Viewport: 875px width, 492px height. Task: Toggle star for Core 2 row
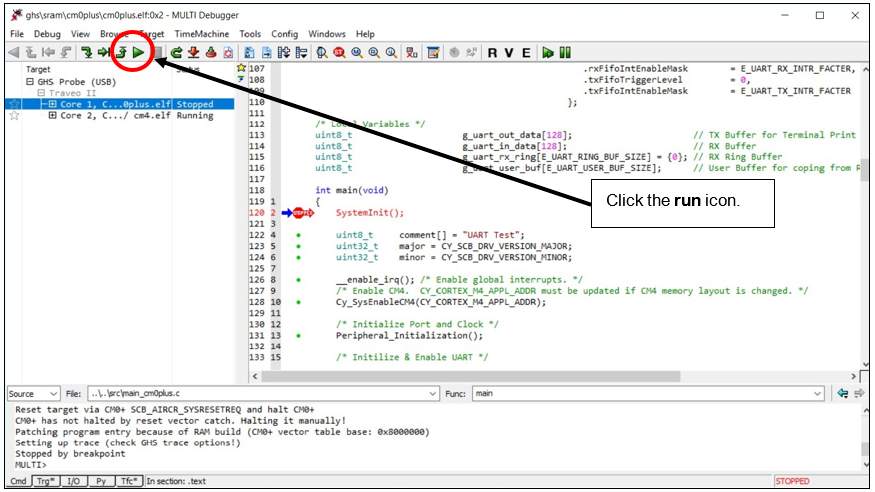pyautogui.click(x=15, y=115)
